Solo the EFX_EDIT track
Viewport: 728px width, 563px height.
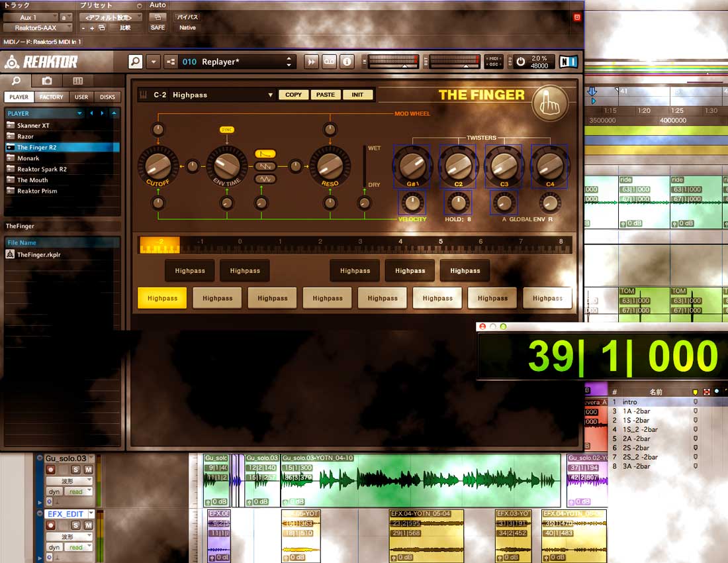coord(75,525)
